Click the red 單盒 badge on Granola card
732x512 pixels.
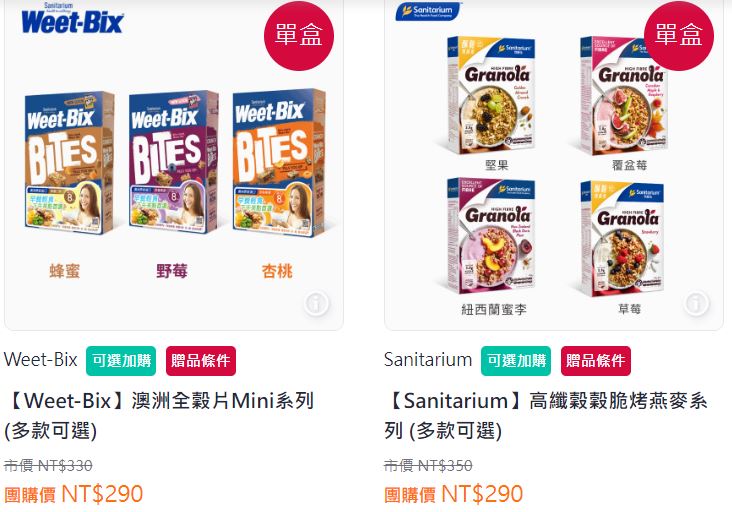click(x=679, y=35)
